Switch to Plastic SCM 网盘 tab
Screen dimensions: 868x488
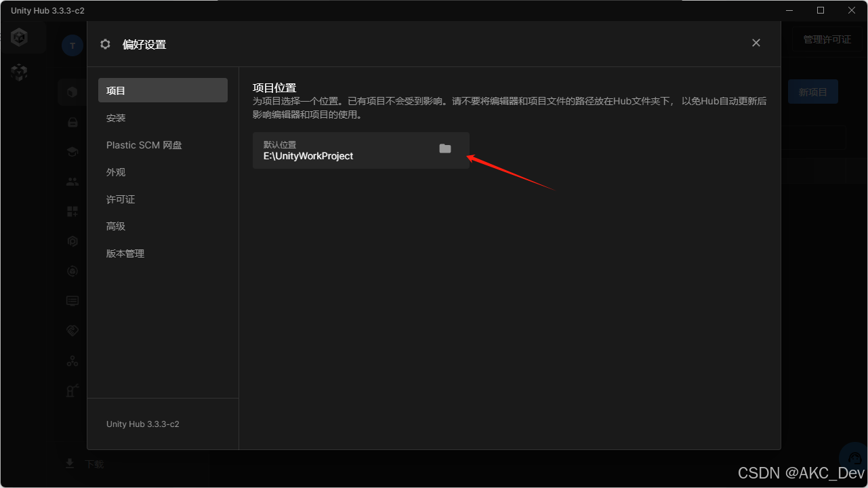coord(163,145)
